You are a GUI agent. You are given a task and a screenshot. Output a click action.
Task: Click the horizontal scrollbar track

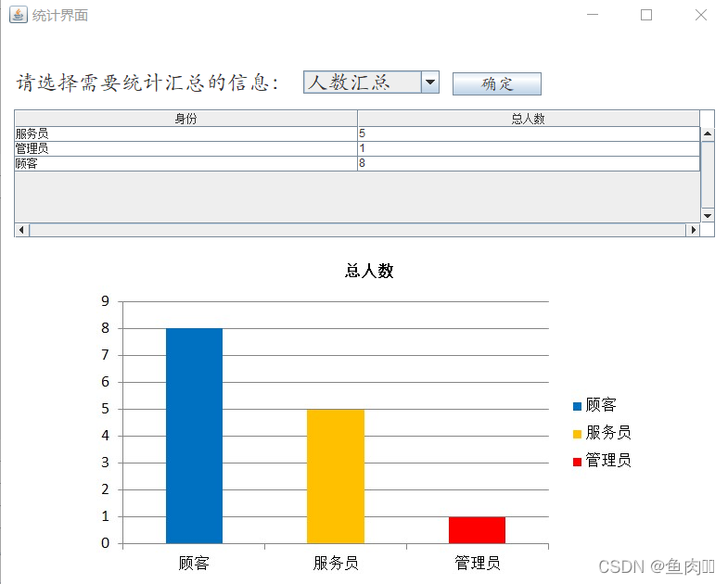point(357,230)
